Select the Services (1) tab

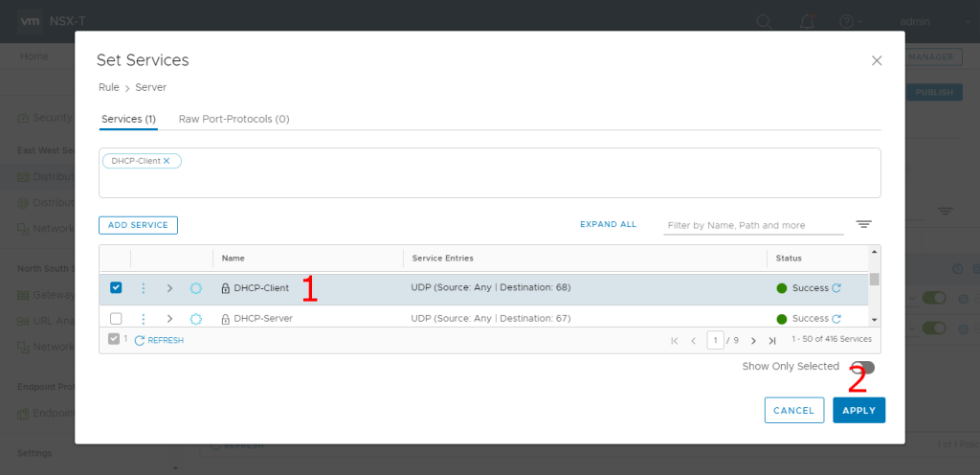pyautogui.click(x=128, y=119)
